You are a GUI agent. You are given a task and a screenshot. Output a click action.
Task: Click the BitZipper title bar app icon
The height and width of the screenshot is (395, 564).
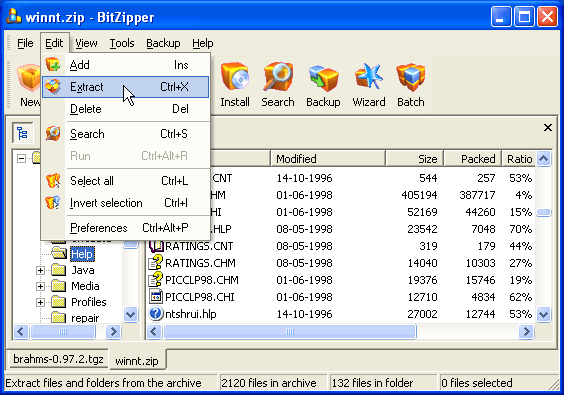pyautogui.click(x=14, y=17)
